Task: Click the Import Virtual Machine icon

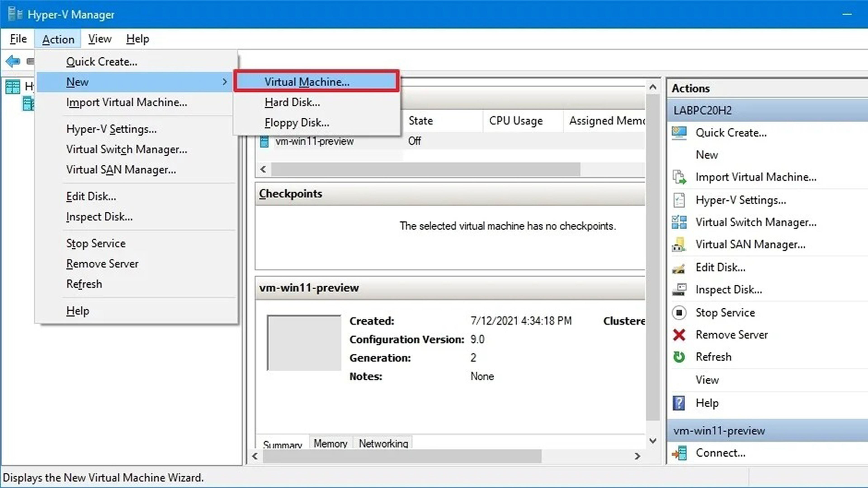Action: 678,177
